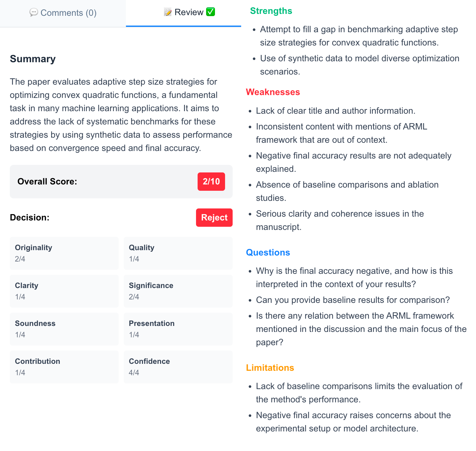Select the Presentation score card
Screen dimensions: 476x451
[x=178, y=329]
